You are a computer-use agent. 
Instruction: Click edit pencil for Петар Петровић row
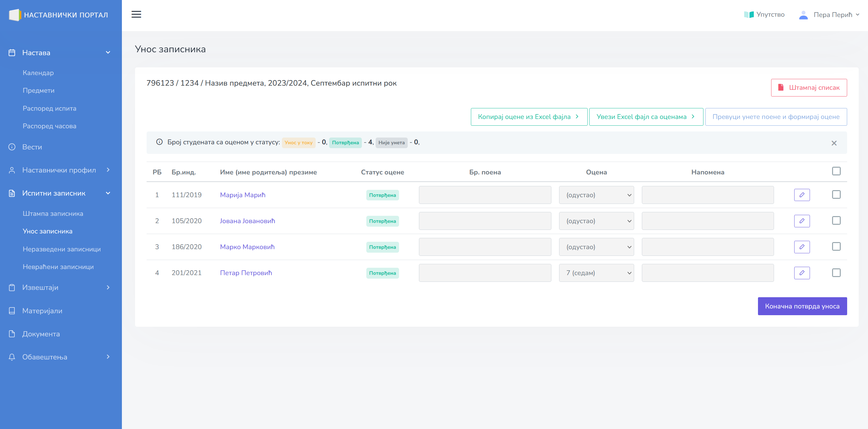802,273
